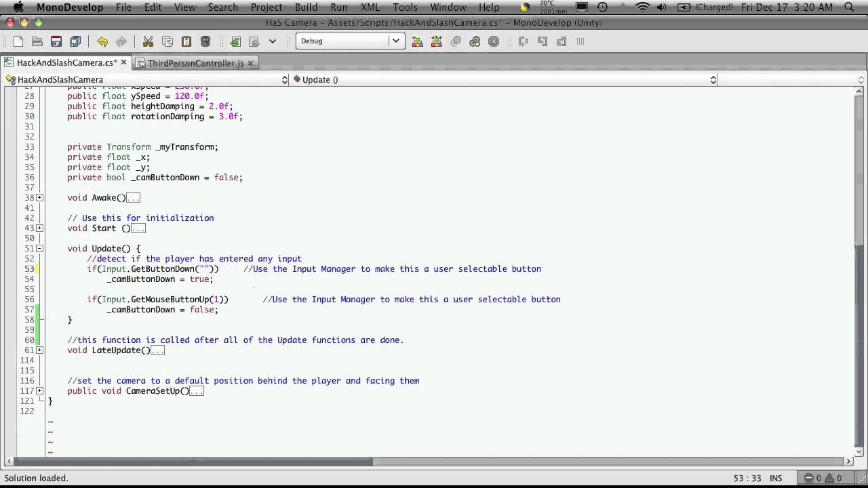Click the Wi-Fi status menu icon
The height and width of the screenshot is (488, 868).
[x=642, y=7]
